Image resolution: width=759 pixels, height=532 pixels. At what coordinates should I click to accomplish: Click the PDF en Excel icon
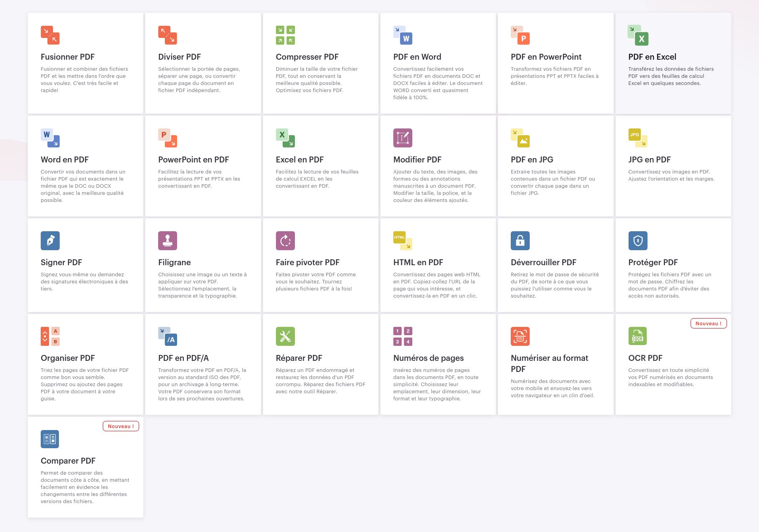(638, 35)
